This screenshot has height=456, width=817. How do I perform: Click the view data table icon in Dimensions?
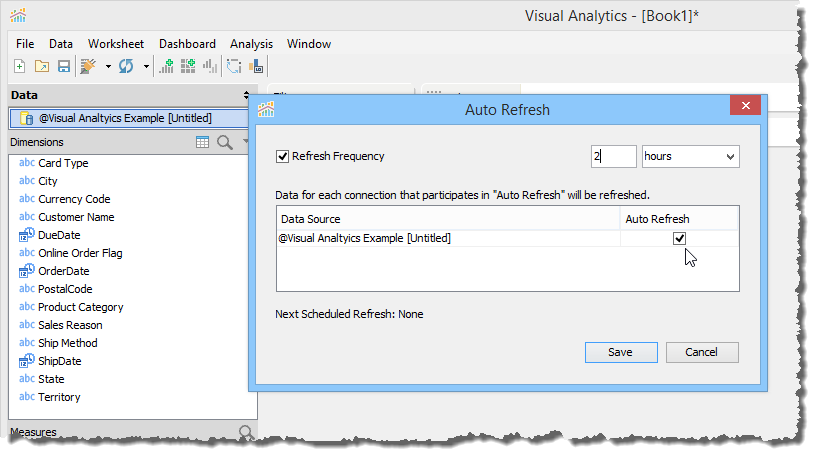(x=203, y=143)
